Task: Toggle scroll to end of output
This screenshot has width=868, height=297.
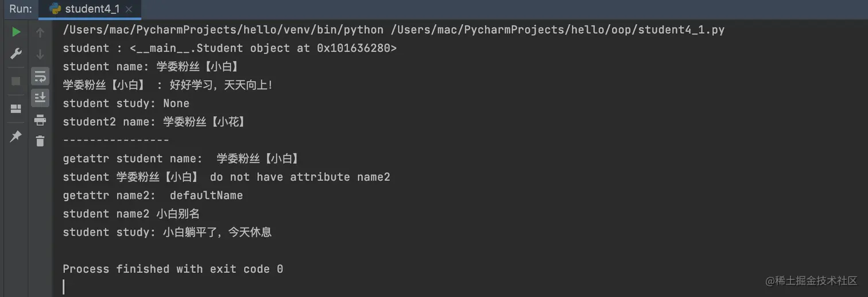Action: coord(40,98)
